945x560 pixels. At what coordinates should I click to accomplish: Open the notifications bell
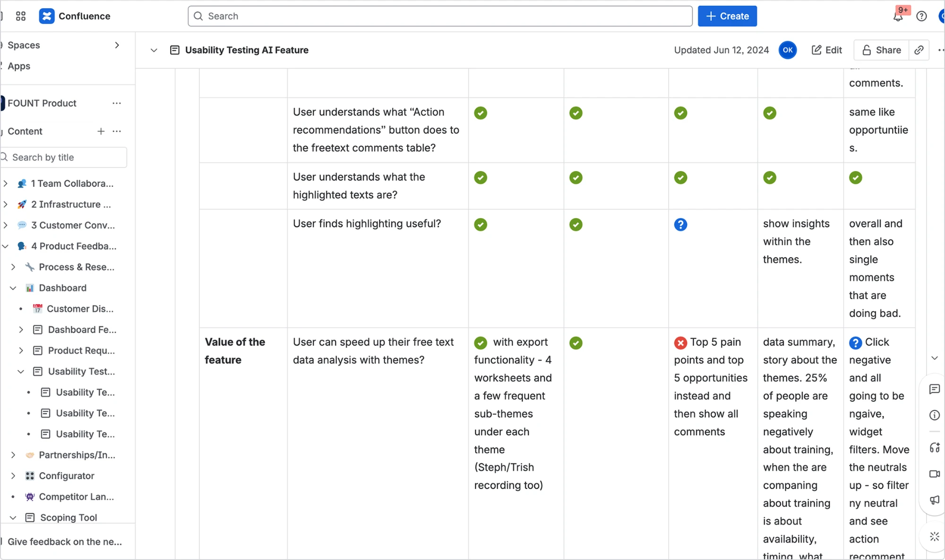click(898, 17)
